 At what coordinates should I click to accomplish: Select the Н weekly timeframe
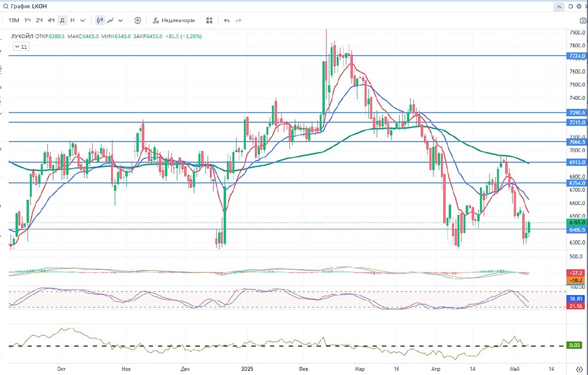(x=72, y=20)
